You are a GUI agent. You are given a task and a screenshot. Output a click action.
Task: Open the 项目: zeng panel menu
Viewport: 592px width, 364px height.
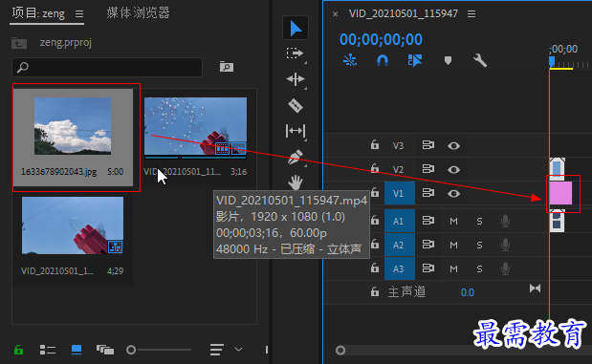(x=79, y=14)
